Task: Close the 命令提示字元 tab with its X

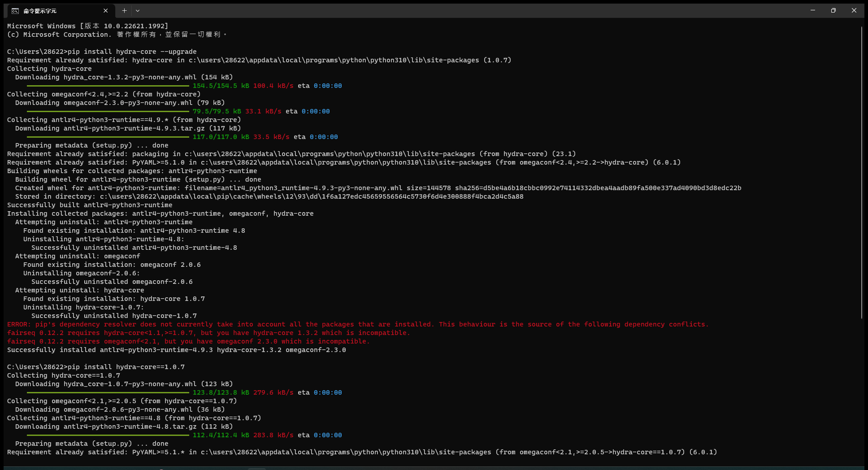Action: [x=106, y=10]
